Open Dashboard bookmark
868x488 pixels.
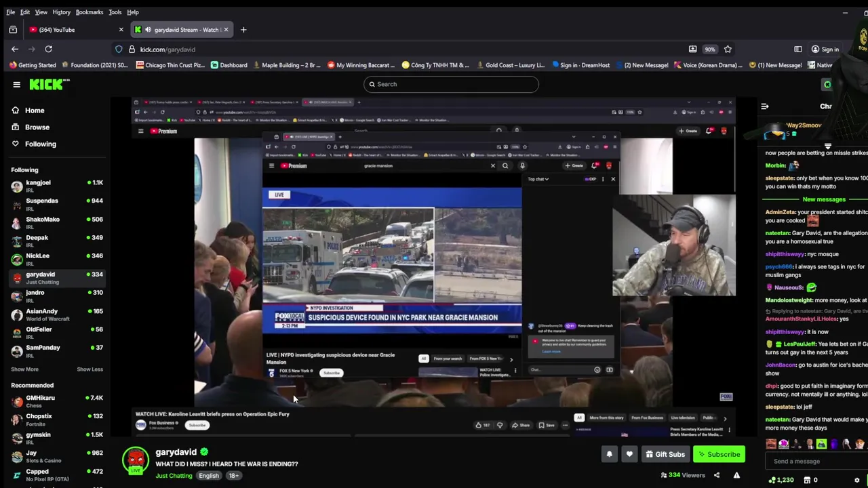click(x=229, y=65)
